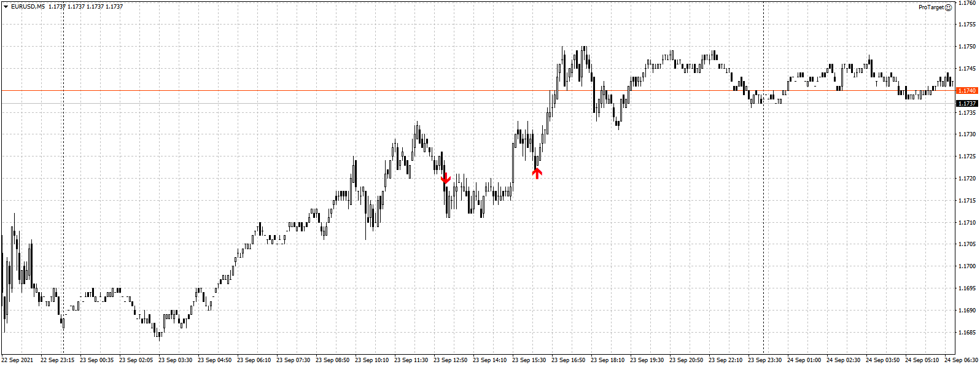Click the 1.1730 price scale value

click(x=967, y=134)
